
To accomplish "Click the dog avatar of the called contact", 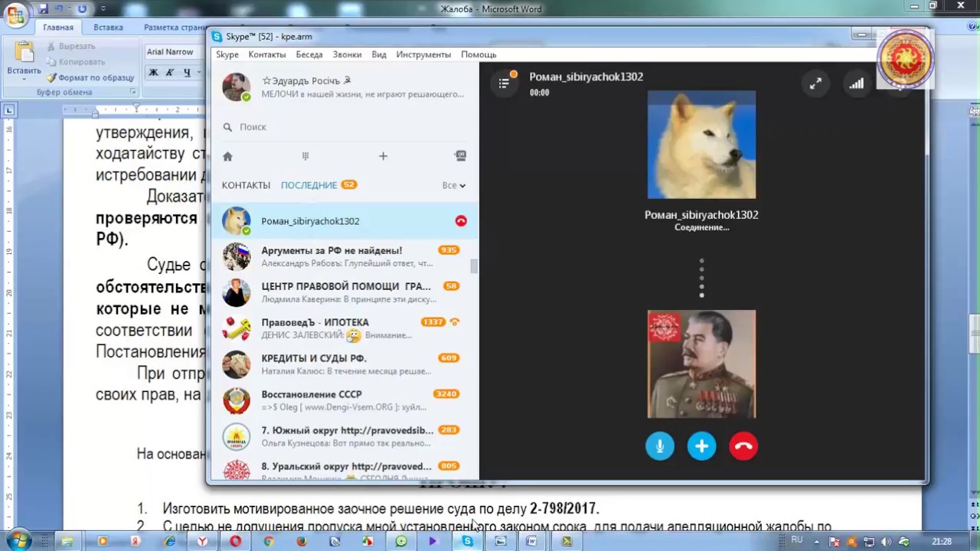I will pyautogui.click(x=701, y=145).
